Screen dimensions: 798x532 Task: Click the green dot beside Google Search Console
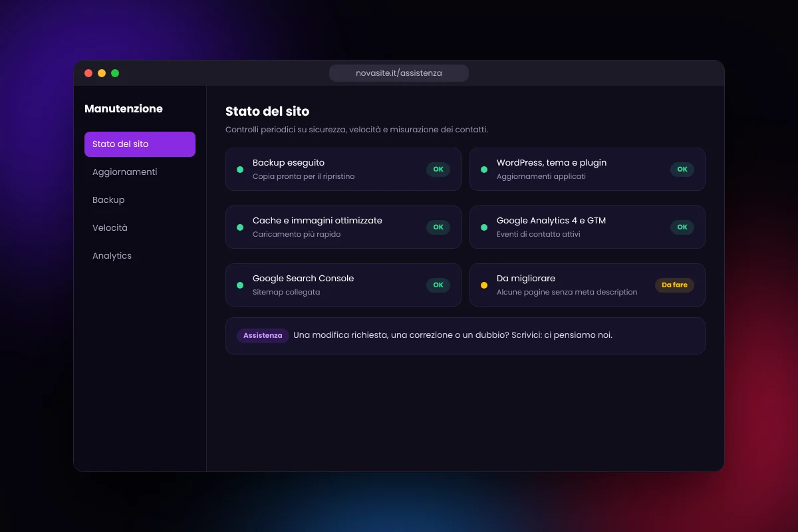click(x=240, y=285)
